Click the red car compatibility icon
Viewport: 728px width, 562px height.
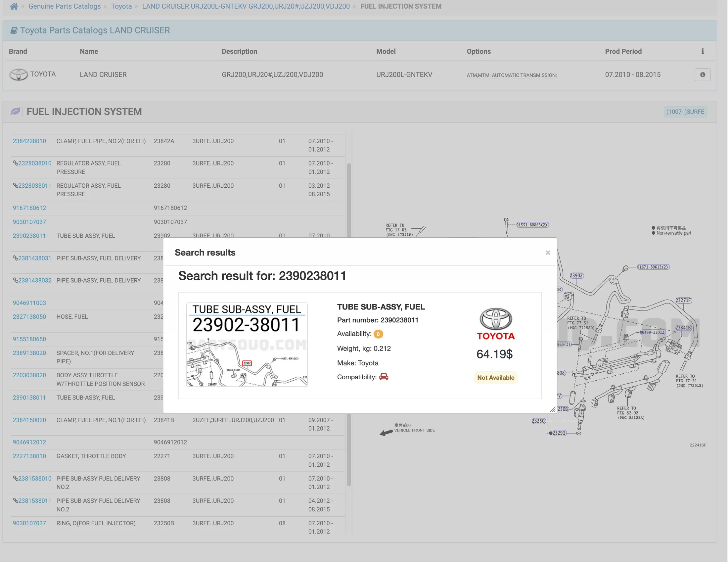[x=384, y=377]
